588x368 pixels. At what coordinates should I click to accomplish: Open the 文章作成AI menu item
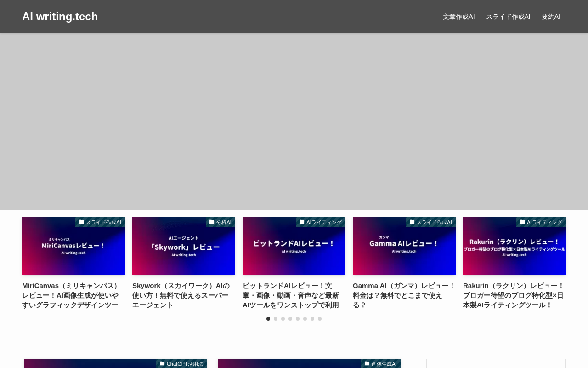[458, 17]
